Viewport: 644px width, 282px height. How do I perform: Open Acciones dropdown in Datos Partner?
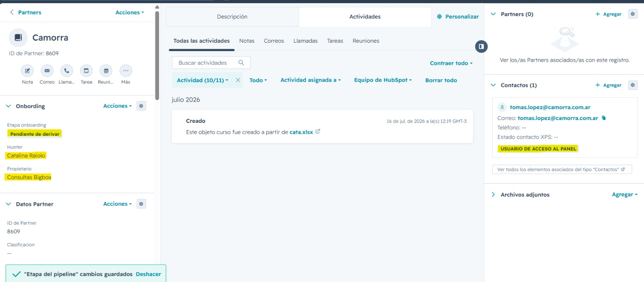(x=118, y=204)
